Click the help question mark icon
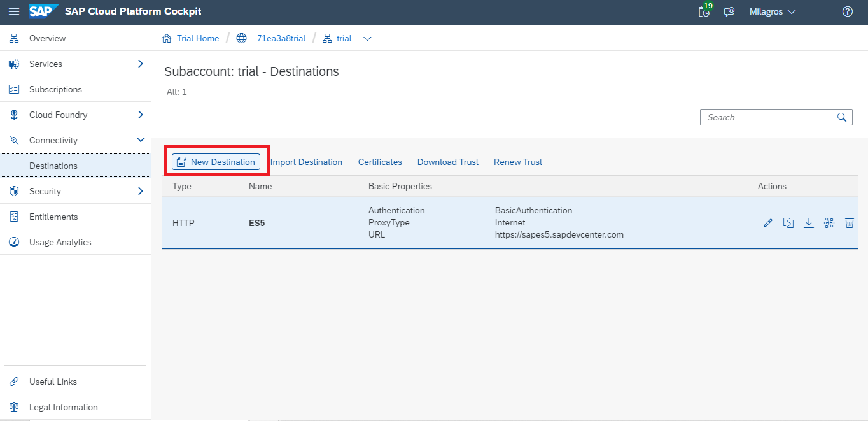868x421 pixels. click(x=847, y=12)
